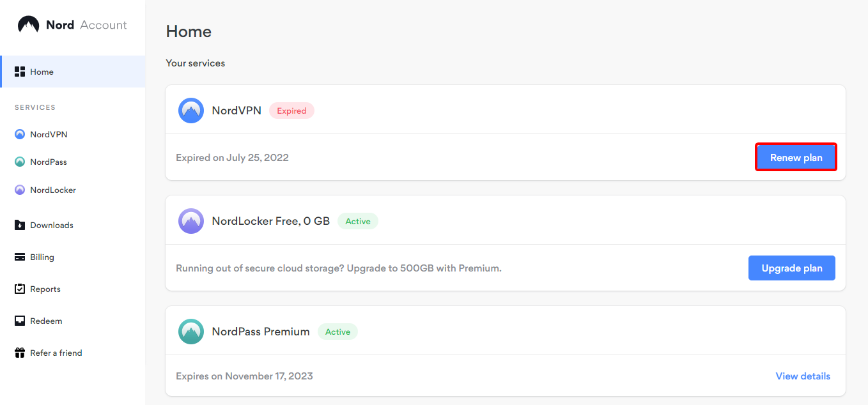Image resolution: width=868 pixels, height=405 pixels.
Task: Click the Home dashboard grid icon
Action: pyautogui.click(x=20, y=72)
